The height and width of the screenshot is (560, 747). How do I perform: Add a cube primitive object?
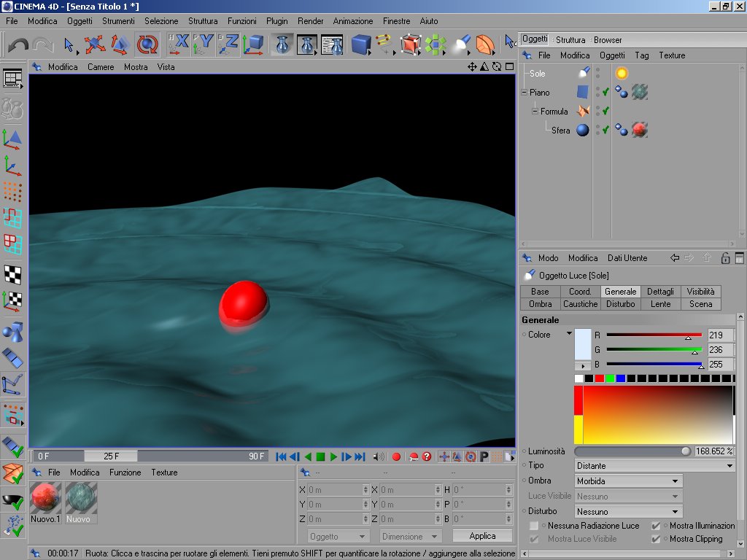pyautogui.click(x=361, y=44)
